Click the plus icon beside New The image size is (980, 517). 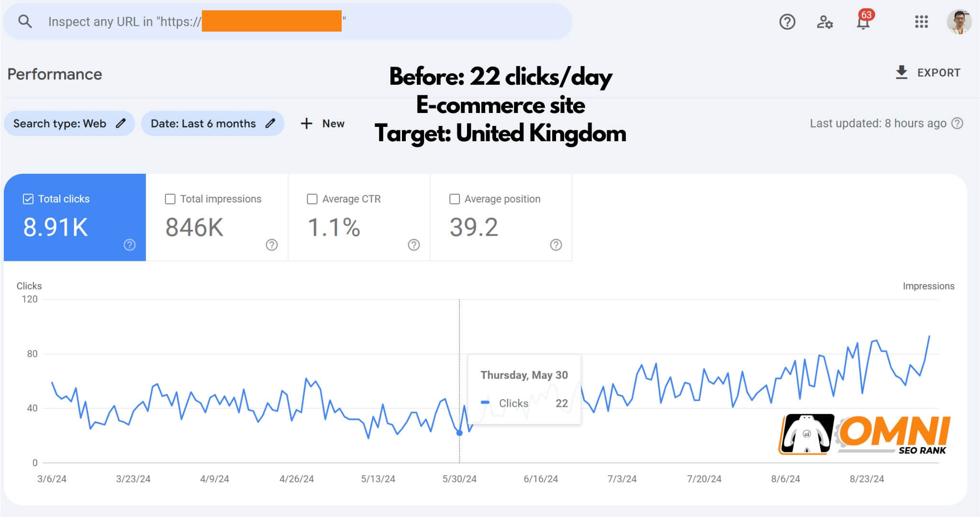click(x=306, y=124)
